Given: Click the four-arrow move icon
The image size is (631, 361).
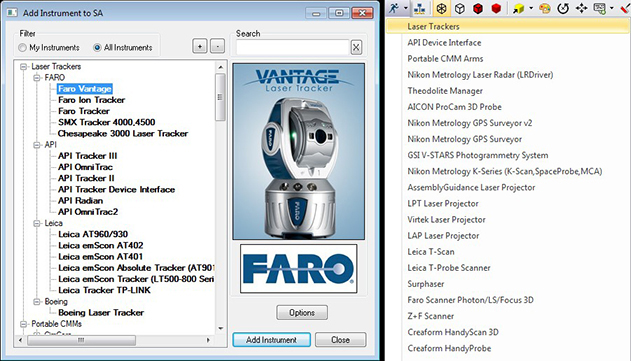Looking at the screenshot, I should click(582, 8).
